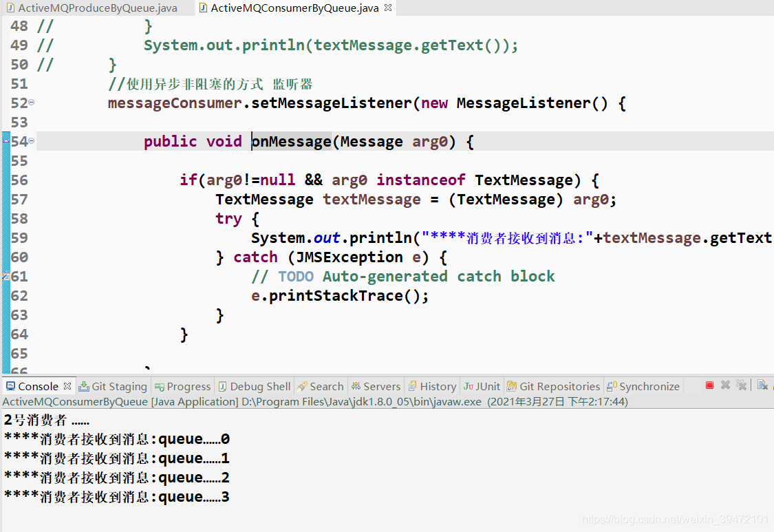Image resolution: width=774 pixels, height=532 pixels.
Task: Select the ActiveMQConsumerByQueue.java editor tab
Action: click(x=294, y=8)
